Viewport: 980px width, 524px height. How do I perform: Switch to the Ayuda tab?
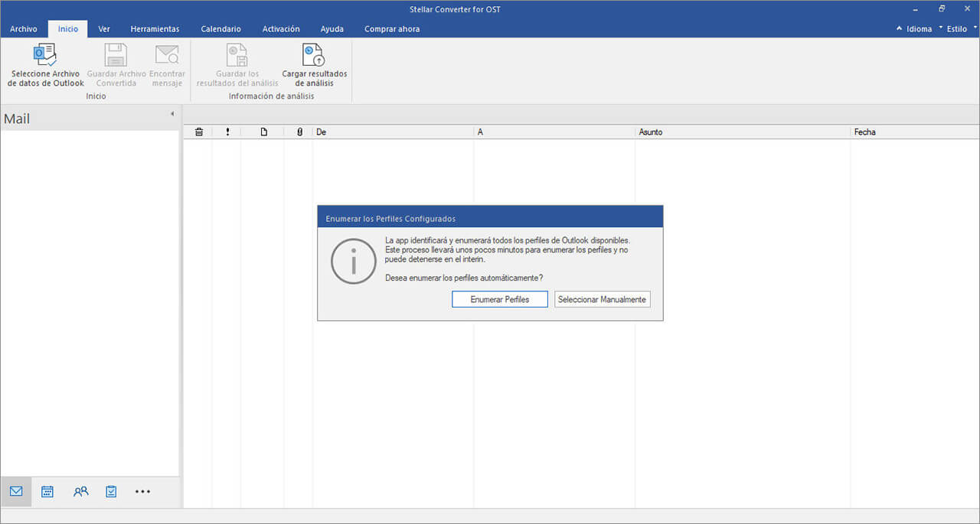tap(332, 29)
